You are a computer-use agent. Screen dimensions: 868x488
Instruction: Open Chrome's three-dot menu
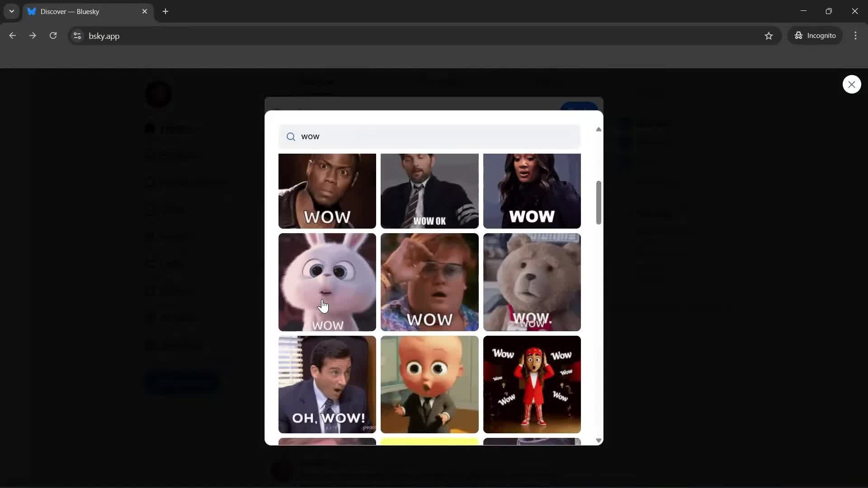point(856,36)
